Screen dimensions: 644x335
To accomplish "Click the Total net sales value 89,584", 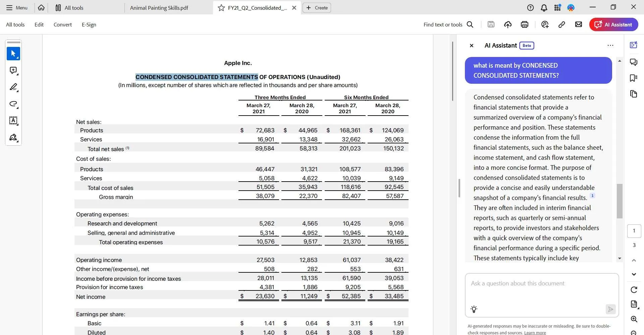I will pyautogui.click(x=265, y=148).
